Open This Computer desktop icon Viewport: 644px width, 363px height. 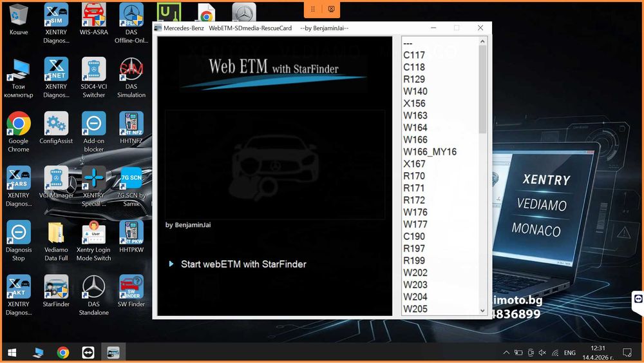19,78
